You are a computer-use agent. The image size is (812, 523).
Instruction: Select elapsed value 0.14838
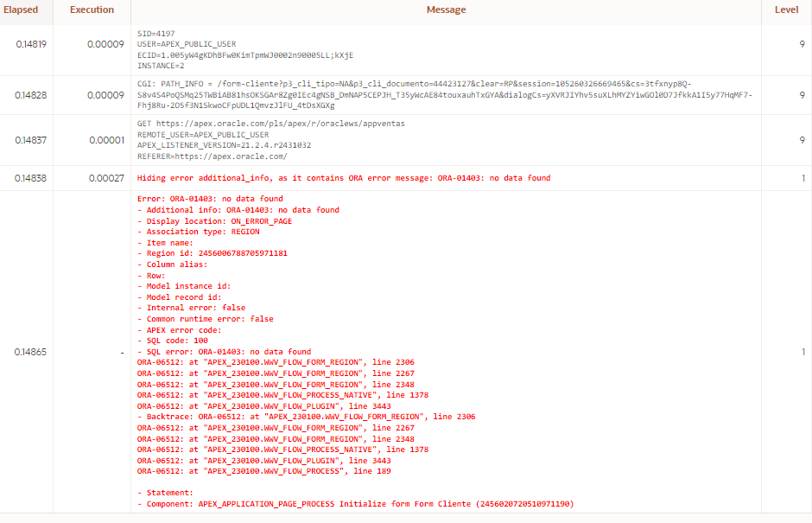tap(30, 178)
